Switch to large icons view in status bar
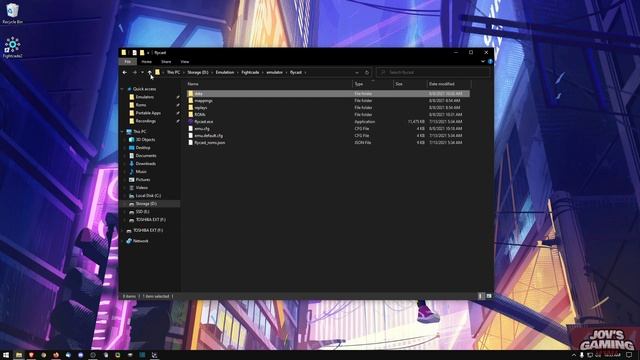Viewport: 640px width, 360px height. (x=489, y=296)
